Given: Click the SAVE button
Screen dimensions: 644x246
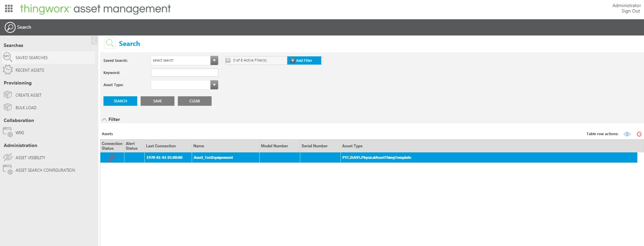Looking at the screenshot, I should (158, 101).
